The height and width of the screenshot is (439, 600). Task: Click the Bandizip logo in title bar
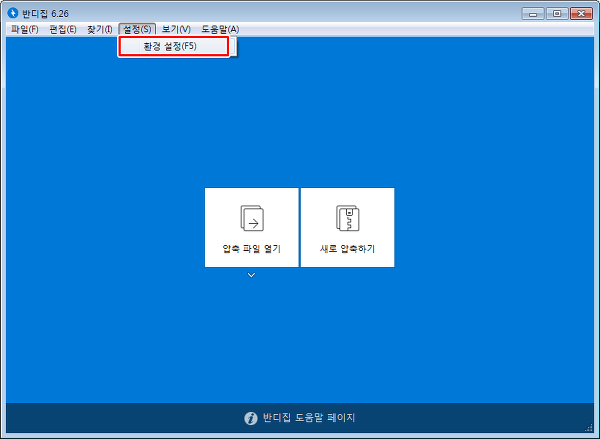coord(13,13)
